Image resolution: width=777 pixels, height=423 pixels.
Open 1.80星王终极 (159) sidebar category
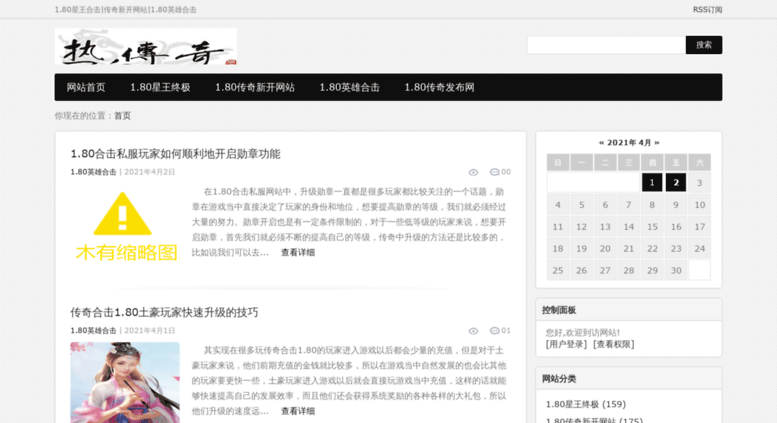[586, 404]
